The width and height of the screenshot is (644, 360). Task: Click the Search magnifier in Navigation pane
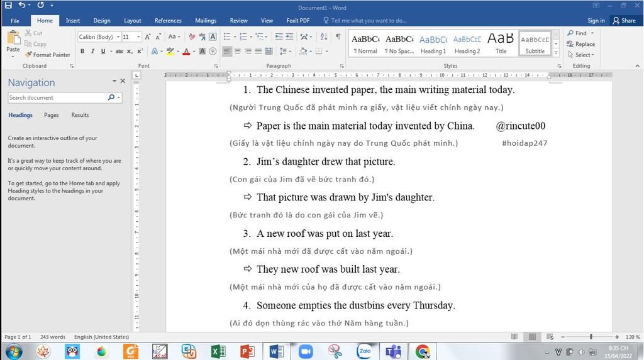(111, 97)
